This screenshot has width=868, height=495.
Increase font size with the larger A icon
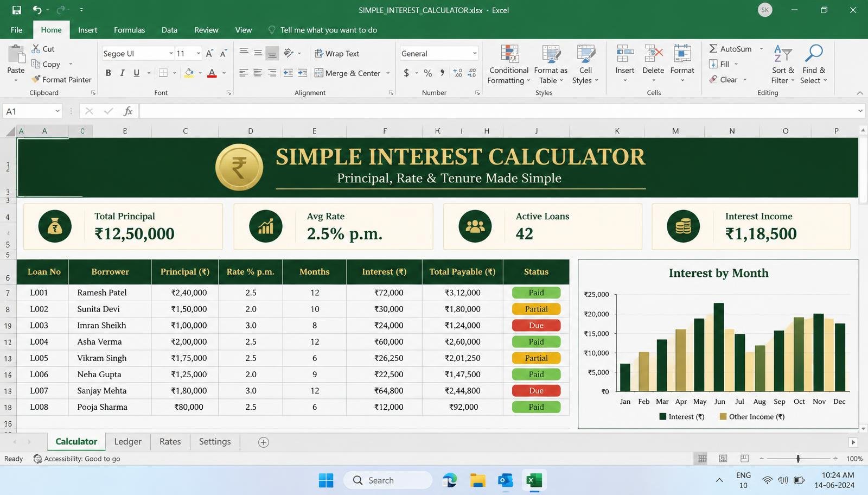point(209,53)
